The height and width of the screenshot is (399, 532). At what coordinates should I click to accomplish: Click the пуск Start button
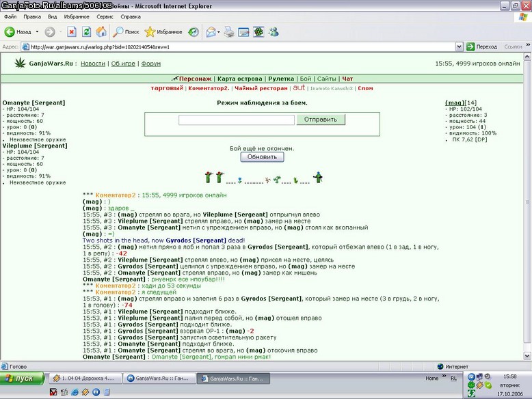pyautogui.click(x=22, y=379)
